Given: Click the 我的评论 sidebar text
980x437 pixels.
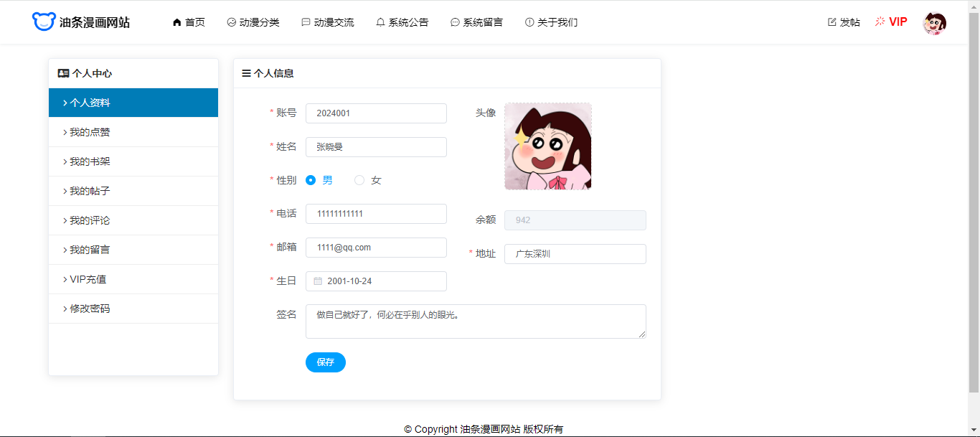Looking at the screenshot, I should click(90, 220).
